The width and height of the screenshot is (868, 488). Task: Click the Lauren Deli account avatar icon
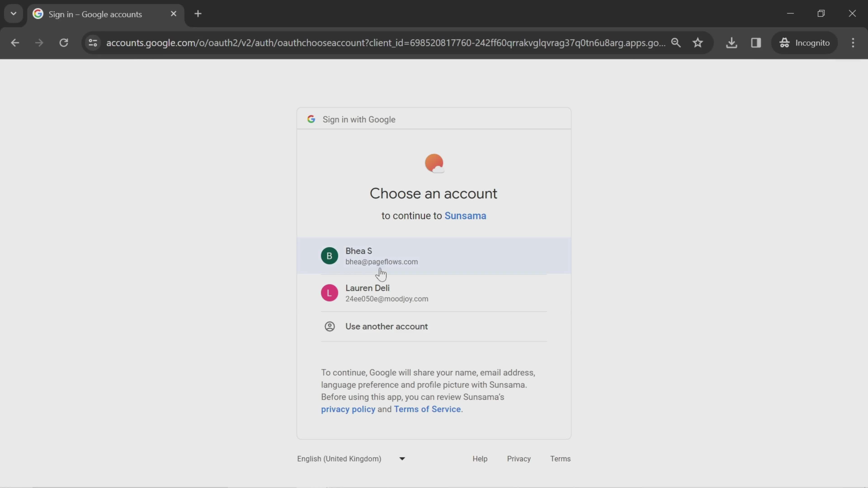point(330,293)
